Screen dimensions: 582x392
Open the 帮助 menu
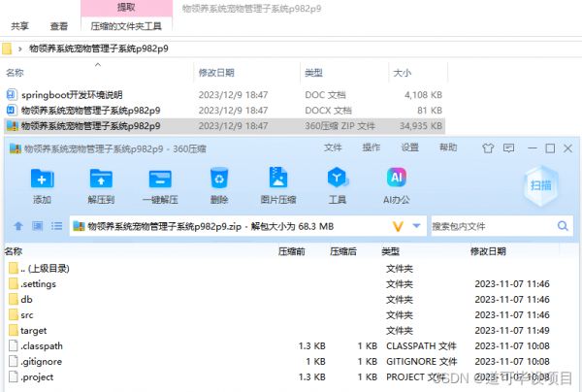click(x=448, y=147)
